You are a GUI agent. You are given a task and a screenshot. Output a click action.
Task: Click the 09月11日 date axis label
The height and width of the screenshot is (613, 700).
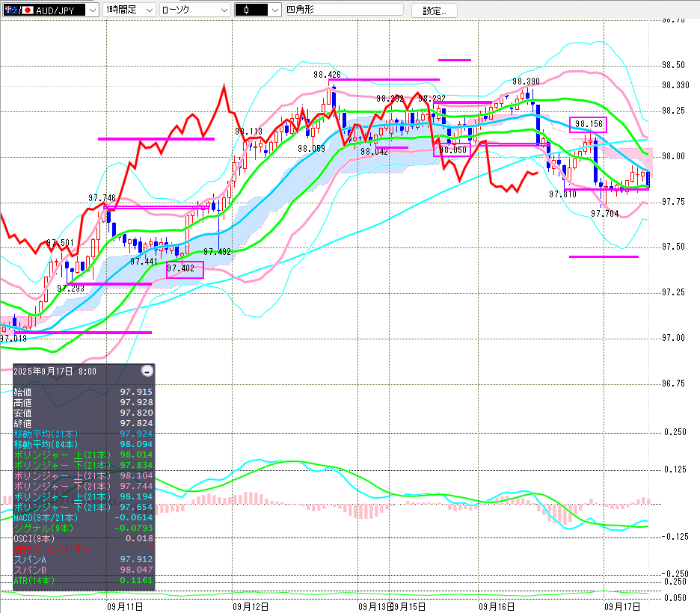click(x=125, y=606)
